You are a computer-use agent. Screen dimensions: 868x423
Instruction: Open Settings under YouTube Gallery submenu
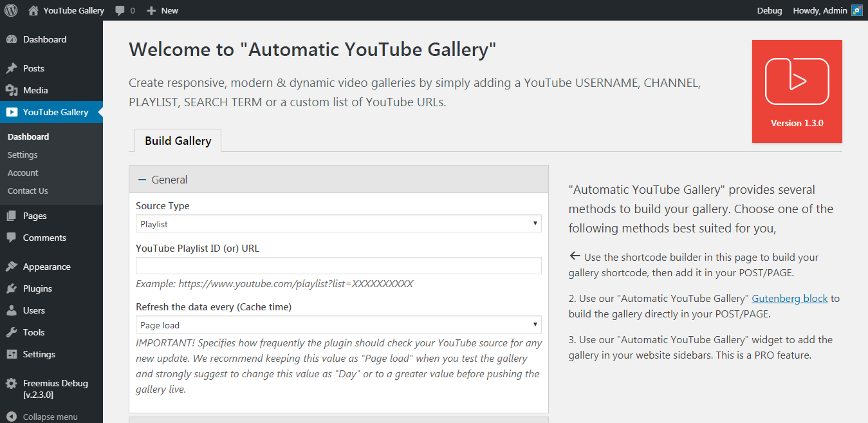23,155
